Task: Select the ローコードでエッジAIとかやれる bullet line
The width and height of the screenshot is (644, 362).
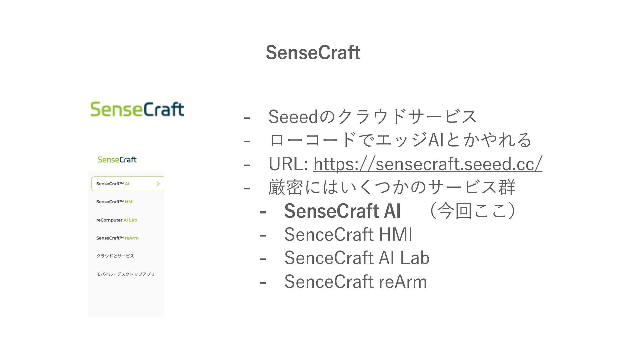Action: [400, 140]
